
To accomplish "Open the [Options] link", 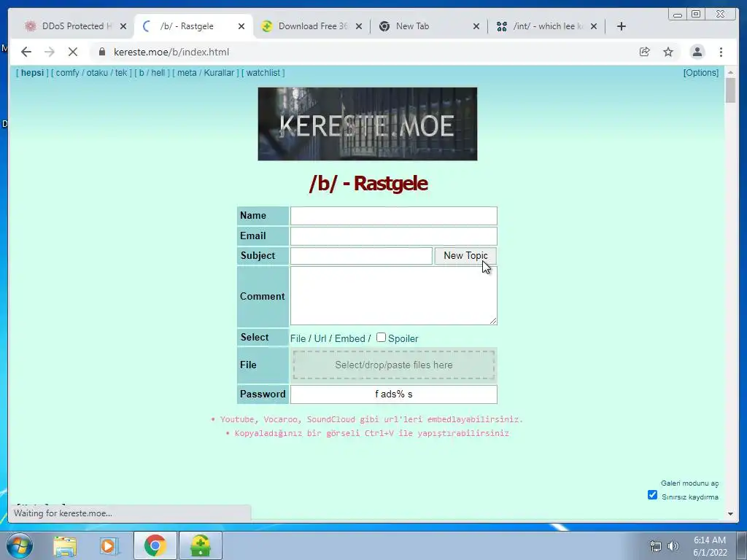I will point(701,73).
